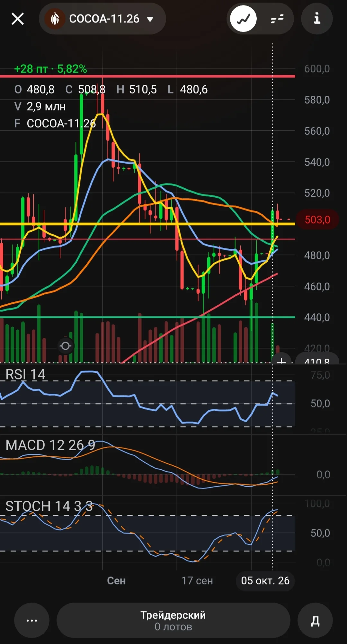Tap the price change +28 пт · 5,82%
The height and width of the screenshot is (644, 347).
click(x=50, y=69)
